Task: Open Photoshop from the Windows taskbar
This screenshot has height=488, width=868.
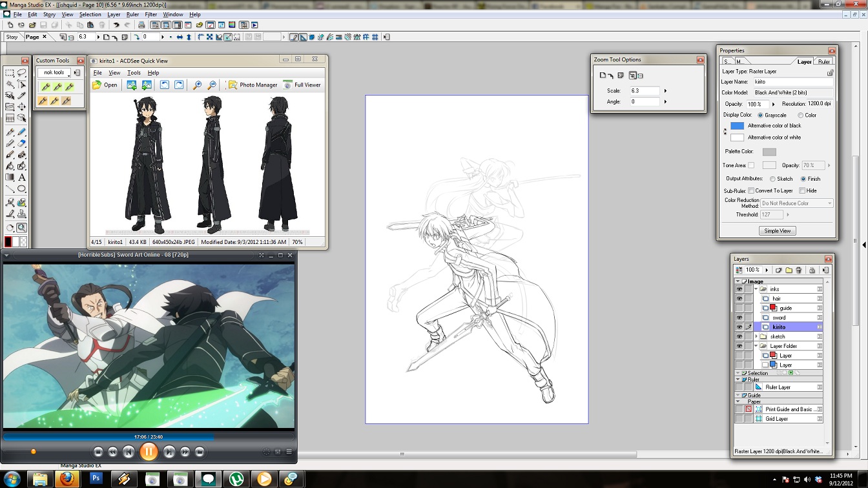Action: (x=96, y=479)
